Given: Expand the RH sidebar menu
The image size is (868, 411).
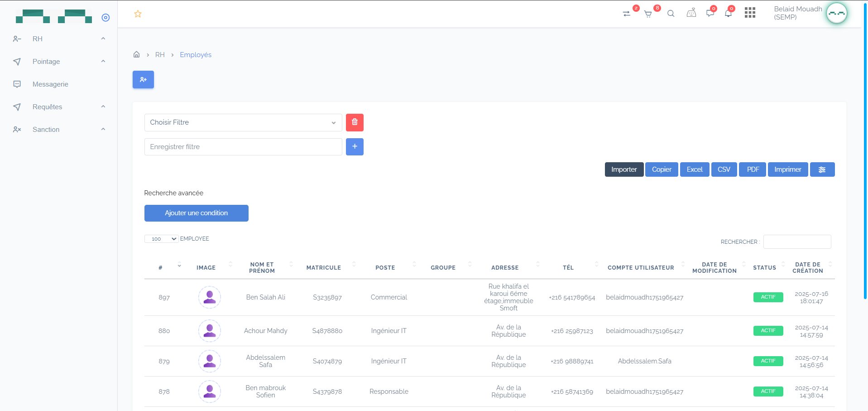Looking at the screenshot, I should pyautogui.click(x=59, y=39).
